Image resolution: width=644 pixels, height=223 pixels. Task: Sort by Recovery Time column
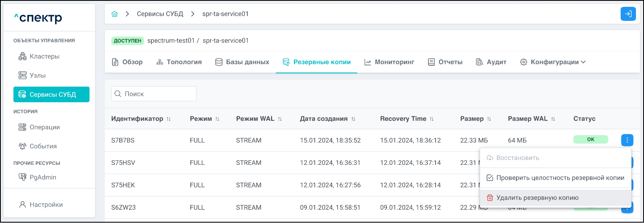coord(432,119)
